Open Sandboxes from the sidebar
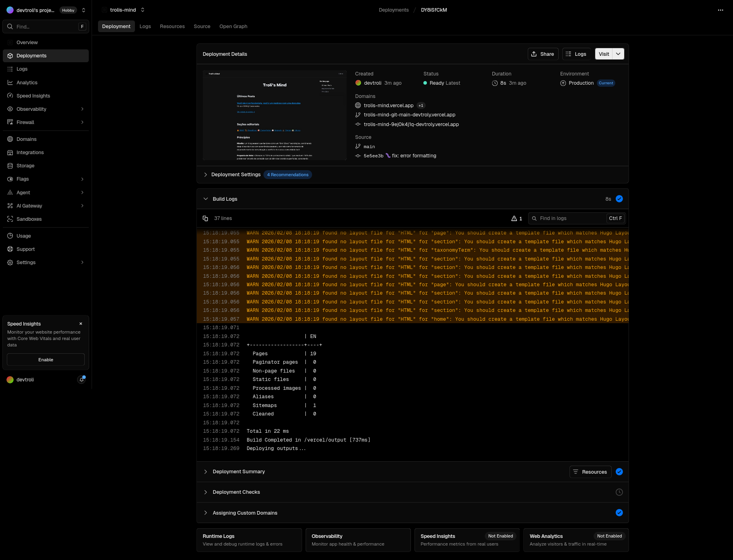 pos(28,219)
